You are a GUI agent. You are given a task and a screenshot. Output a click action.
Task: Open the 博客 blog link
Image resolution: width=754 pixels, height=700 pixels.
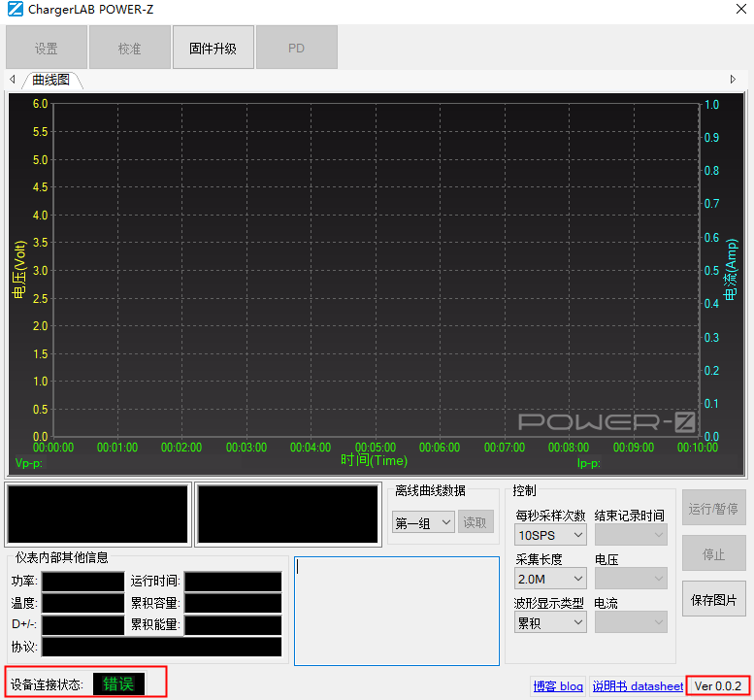(x=558, y=685)
